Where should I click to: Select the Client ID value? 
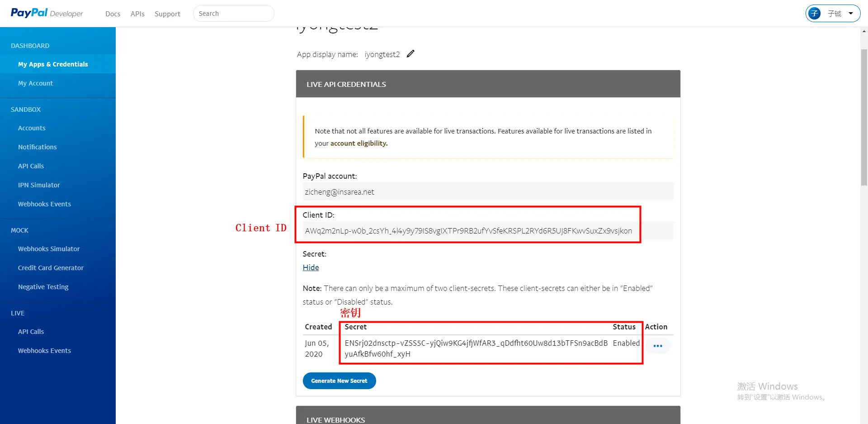(468, 231)
